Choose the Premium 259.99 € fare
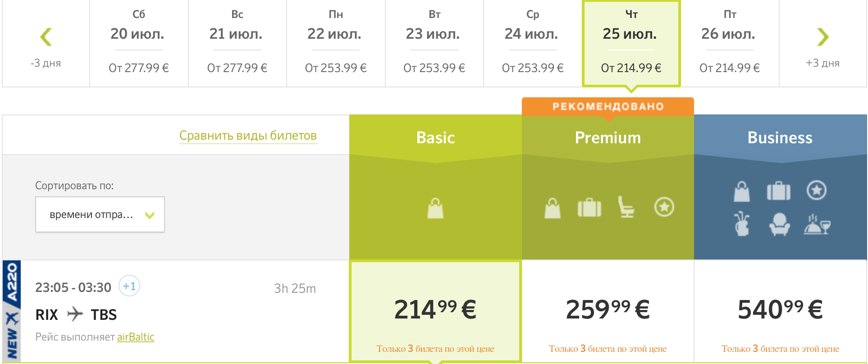 pyautogui.click(x=608, y=311)
